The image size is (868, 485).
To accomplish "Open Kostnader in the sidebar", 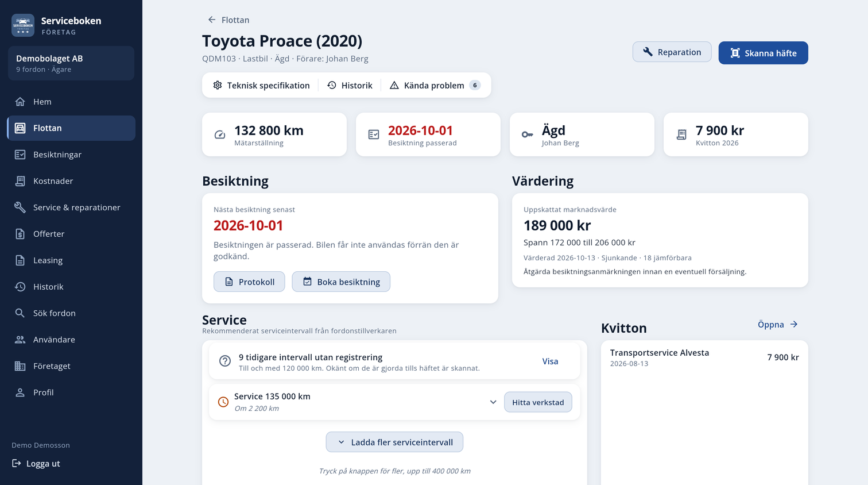I will [71, 181].
